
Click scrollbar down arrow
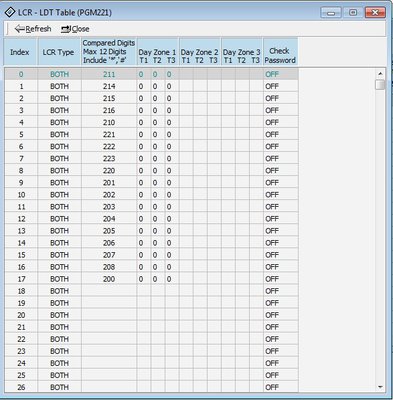pos(380,387)
